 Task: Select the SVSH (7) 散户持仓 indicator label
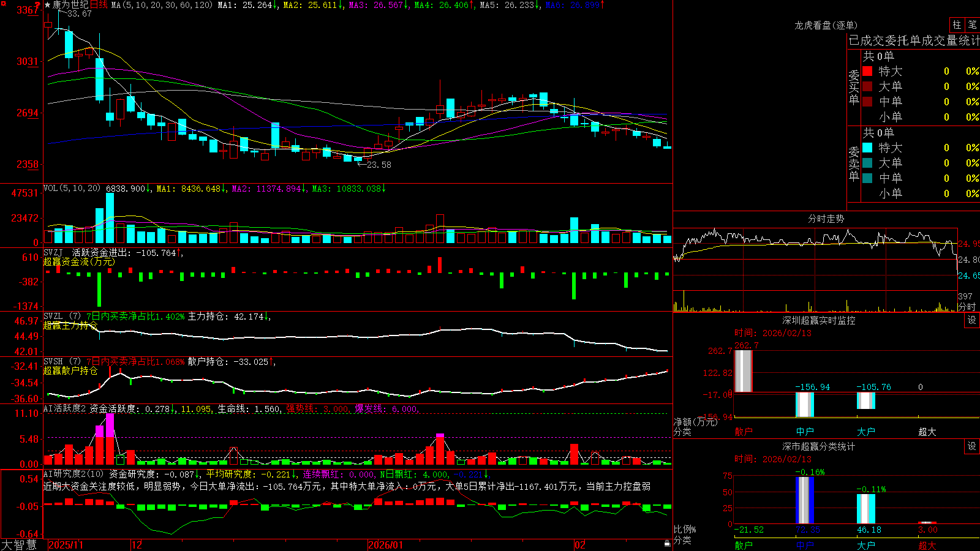point(62,362)
